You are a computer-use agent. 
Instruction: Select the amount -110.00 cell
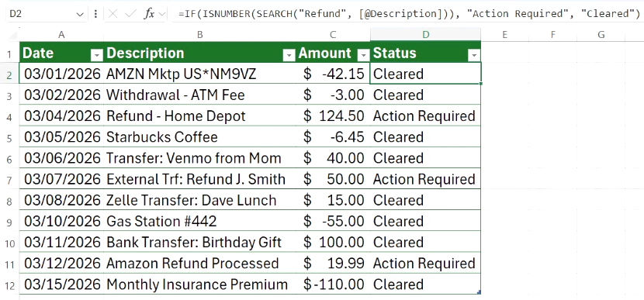[333, 284]
